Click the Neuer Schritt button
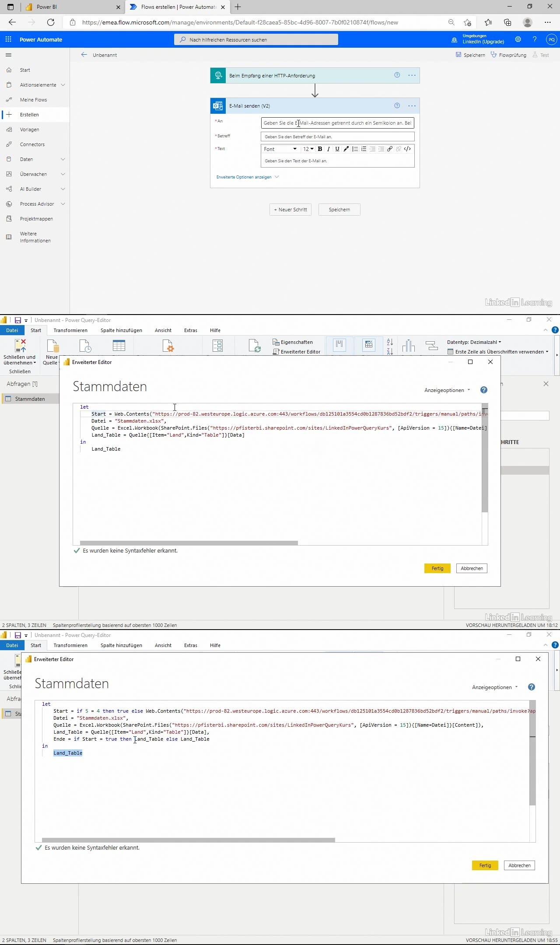 pos(290,210)
